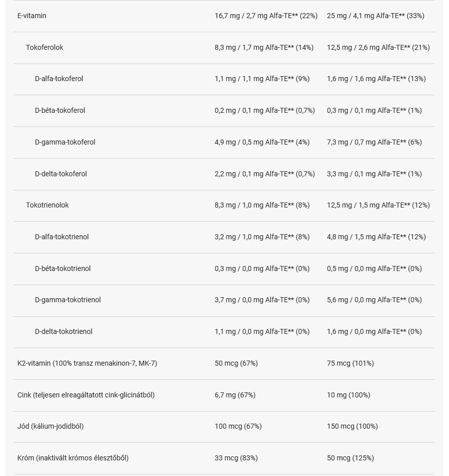Click the Jód value 150 mcg (100%)
This screenshot has width=449, height=476.
(x=352, y=426)
